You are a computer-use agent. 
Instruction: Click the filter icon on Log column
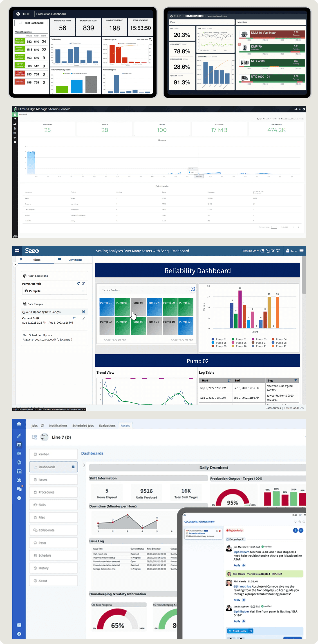pyautogui.click(x=296, y=380)
